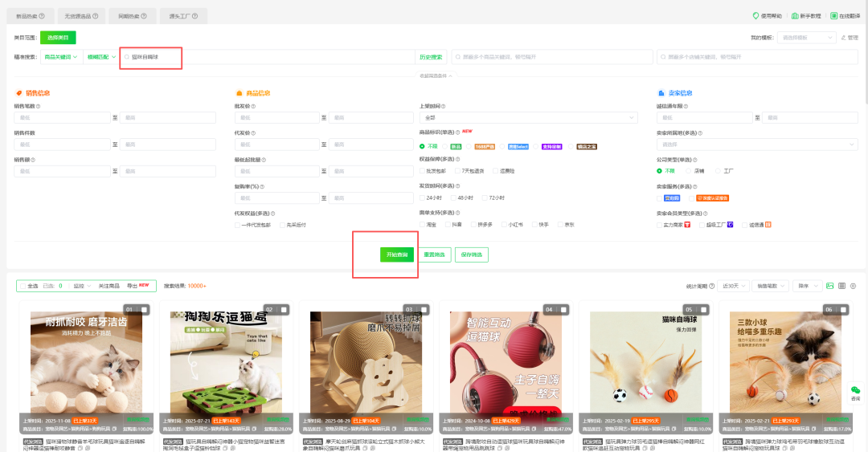Collapse the 收起筛选条件 filter panel
Image resolution: width=868 pixels, height=452 pixels.
(x=436, y=75)
